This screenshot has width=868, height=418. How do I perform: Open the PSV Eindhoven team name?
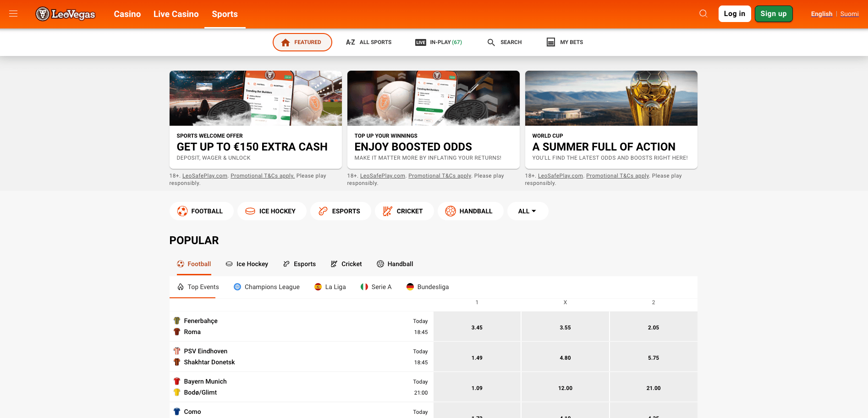pyautogui.click(x=206, y=351)
